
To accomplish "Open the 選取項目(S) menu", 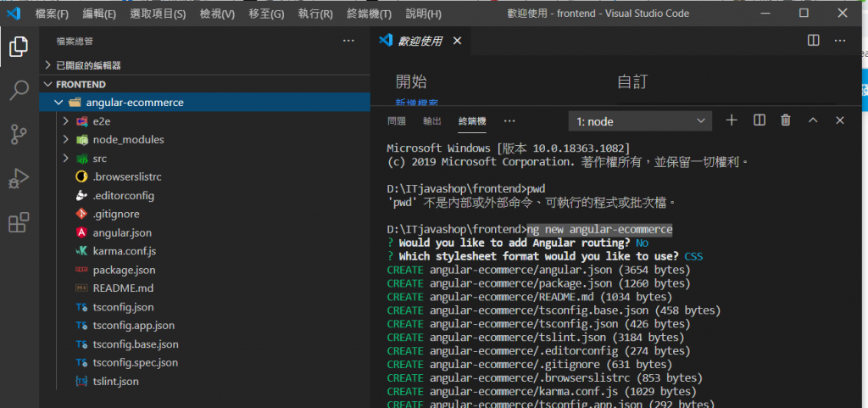I will [x=158, y=14].
